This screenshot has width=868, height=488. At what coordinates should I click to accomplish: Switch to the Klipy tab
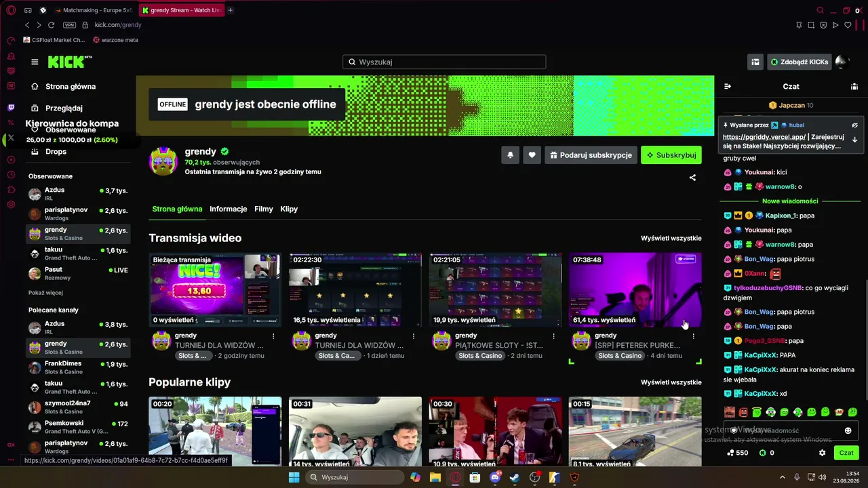click(290, 209)
